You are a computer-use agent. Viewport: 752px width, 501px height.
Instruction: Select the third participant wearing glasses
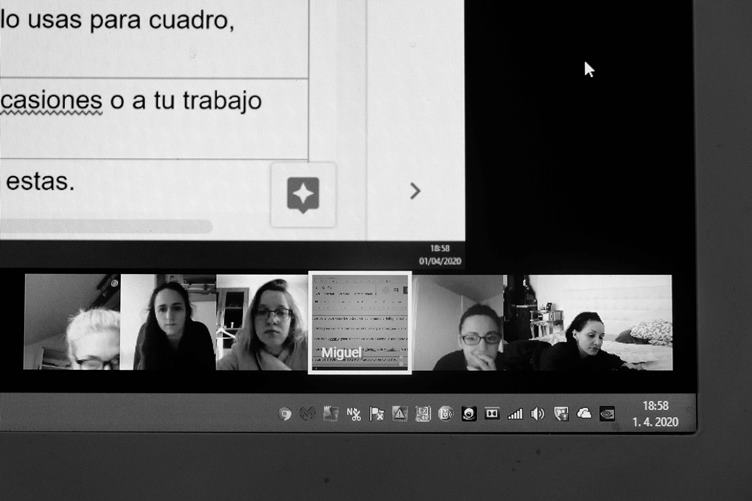tap(263, 322)
